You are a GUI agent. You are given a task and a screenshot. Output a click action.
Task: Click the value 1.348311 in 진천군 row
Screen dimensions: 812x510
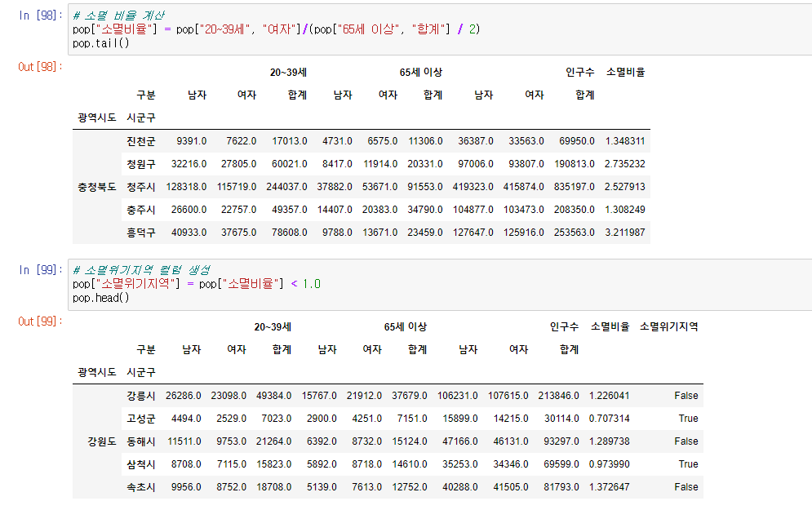tap(625, 141)
